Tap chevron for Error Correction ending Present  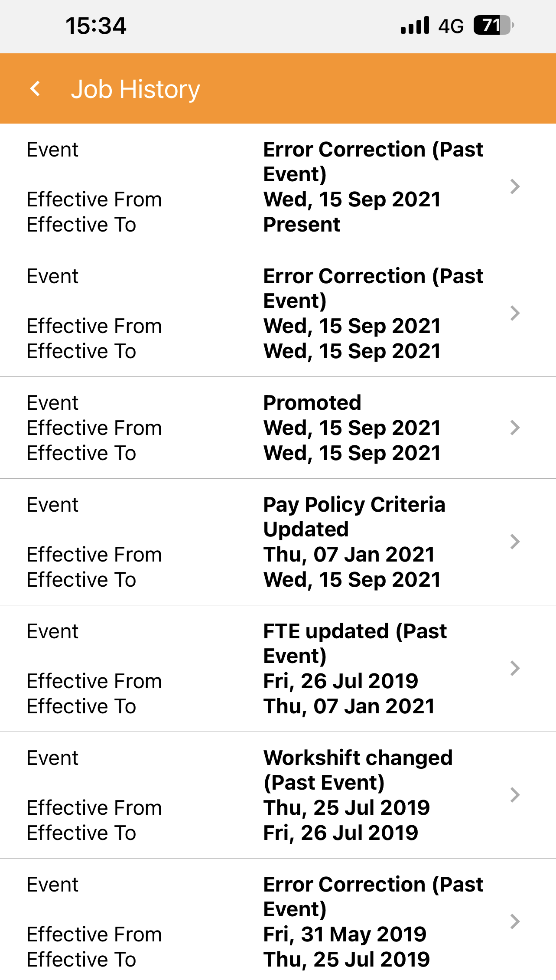514,186
